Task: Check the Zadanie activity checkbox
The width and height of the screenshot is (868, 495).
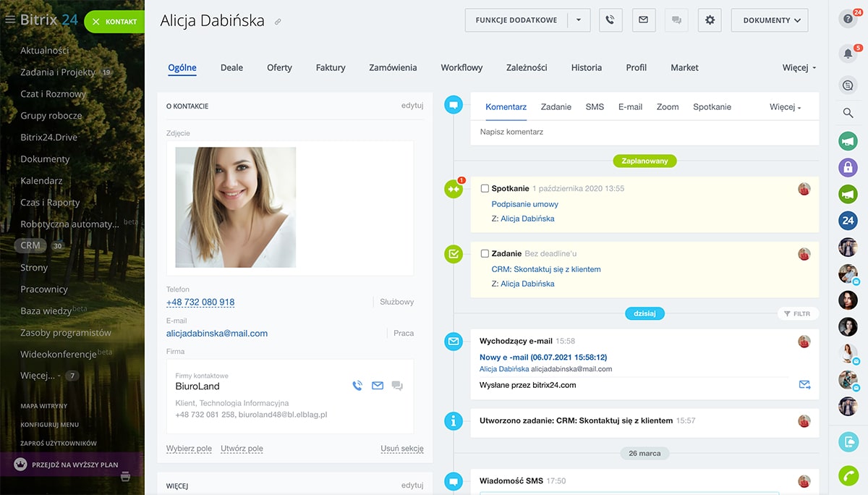Action: (x=485, y=254)
